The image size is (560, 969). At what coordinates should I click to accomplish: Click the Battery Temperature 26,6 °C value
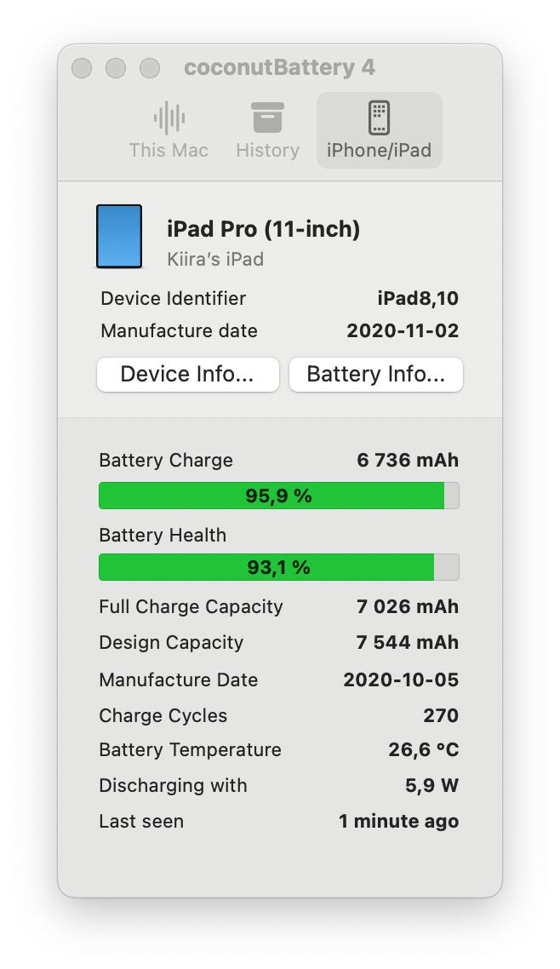click(x=424, y=749)
